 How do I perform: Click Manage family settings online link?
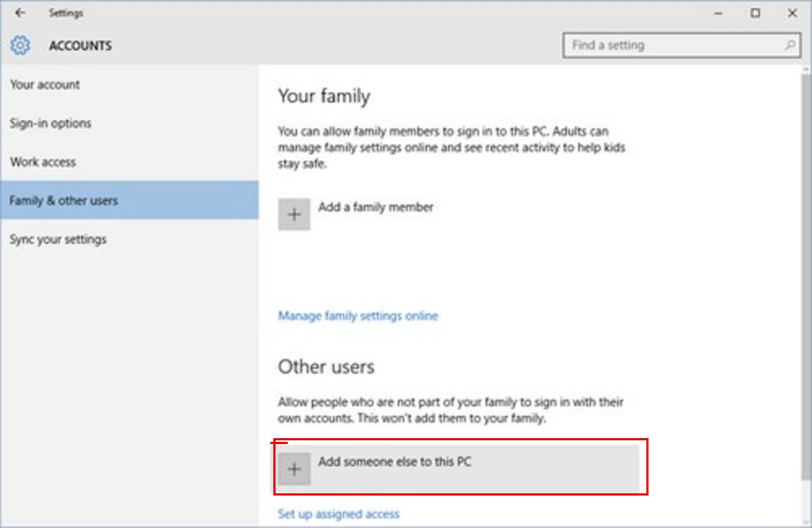coord(358,316)
